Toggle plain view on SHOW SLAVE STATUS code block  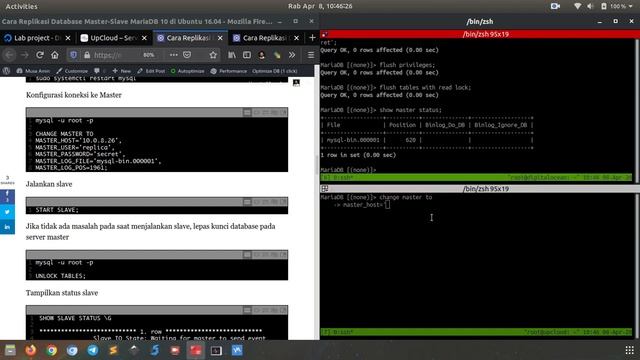[247, 310]
